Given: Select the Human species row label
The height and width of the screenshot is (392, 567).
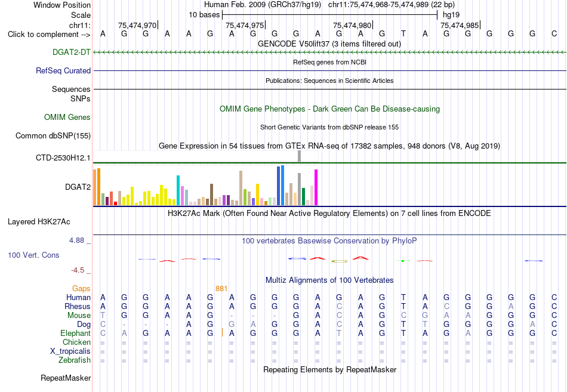Looking at the screenshot, I should pyautogui.click(x=78, y=297).
